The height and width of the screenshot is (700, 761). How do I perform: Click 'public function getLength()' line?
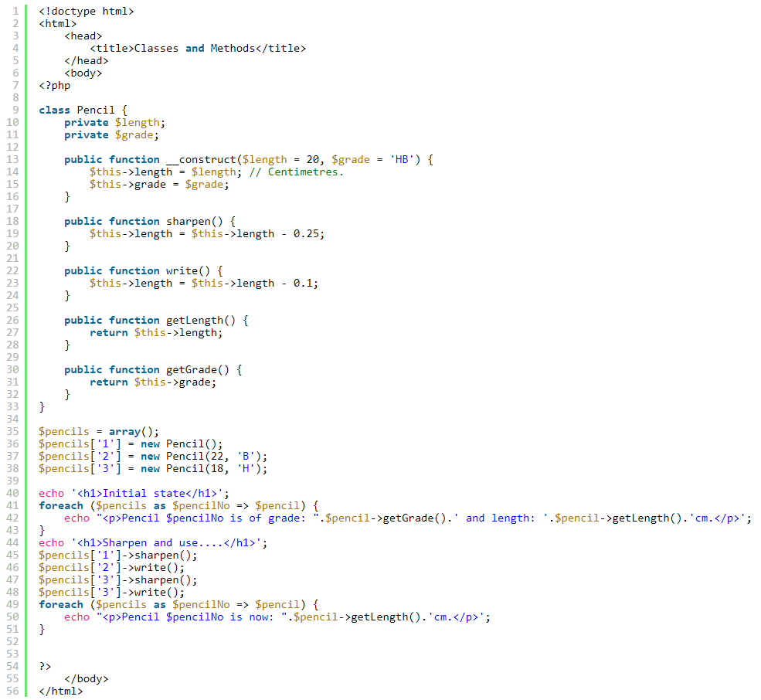(156, 321)
